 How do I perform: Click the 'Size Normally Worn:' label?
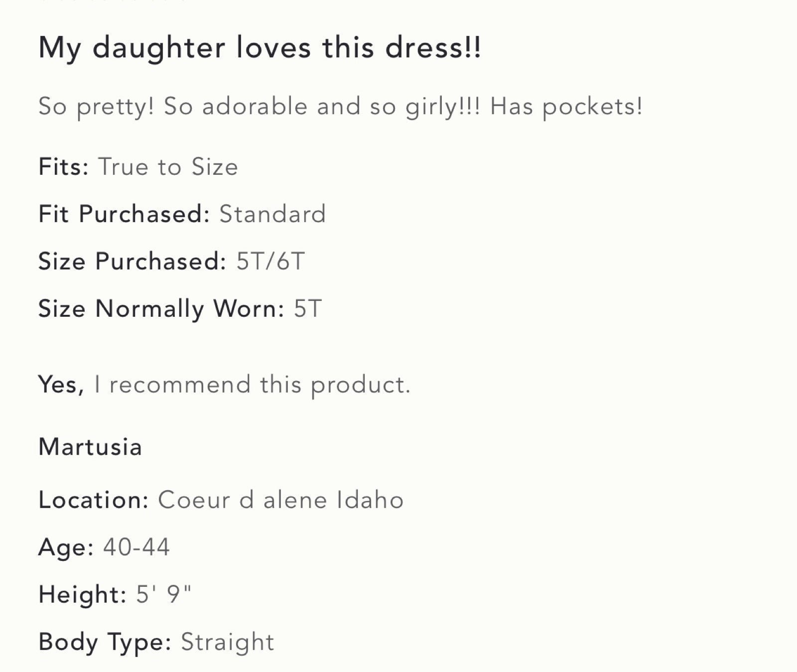(161, 308)
